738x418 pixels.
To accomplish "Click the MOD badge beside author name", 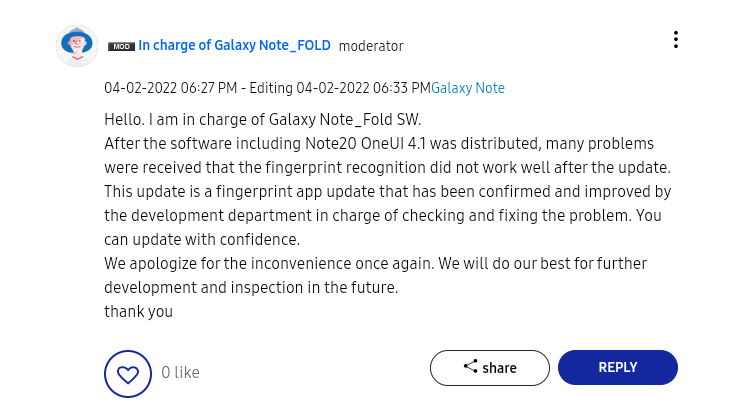I will pyautogui.click(x=121, y=46).
